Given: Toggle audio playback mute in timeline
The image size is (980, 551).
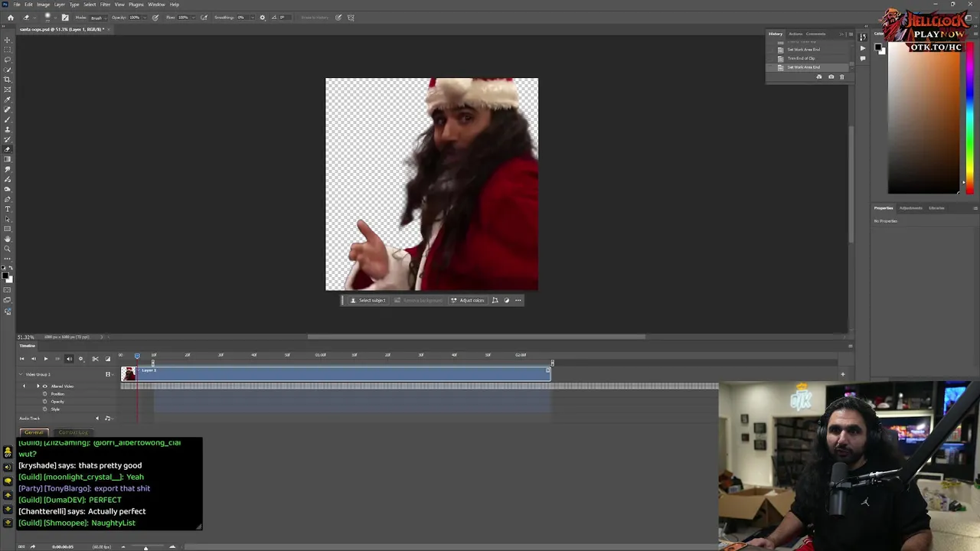Looking at the screenshot, I should coord(69,359).
